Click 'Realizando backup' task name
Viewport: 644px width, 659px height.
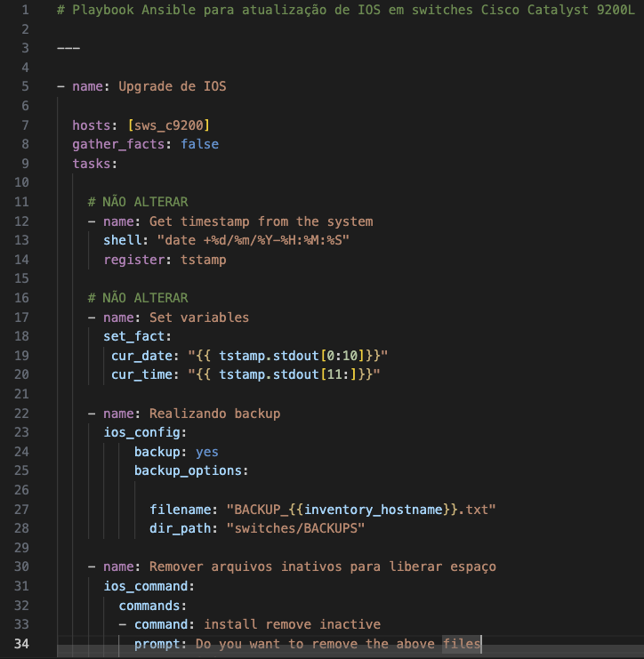(x=214, y=414)
